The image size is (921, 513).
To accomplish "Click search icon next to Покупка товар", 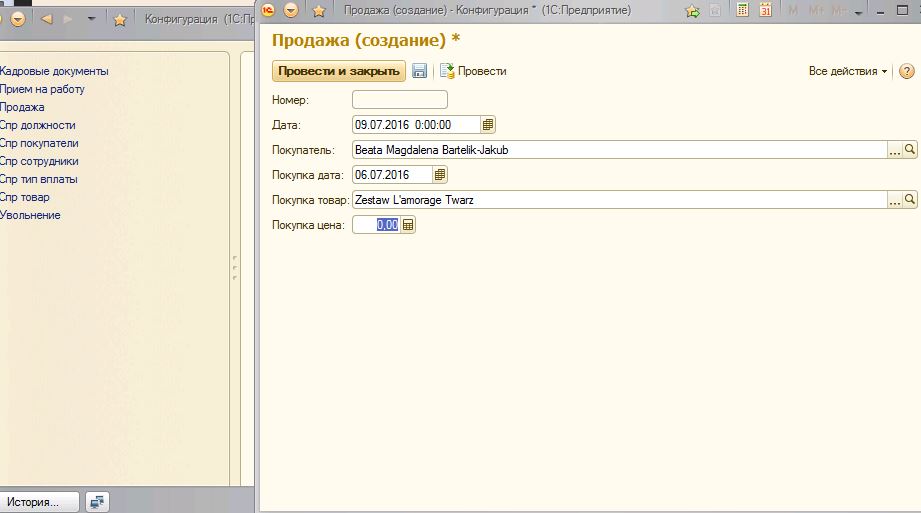I will pyautogui.click(x=910, y=200).
